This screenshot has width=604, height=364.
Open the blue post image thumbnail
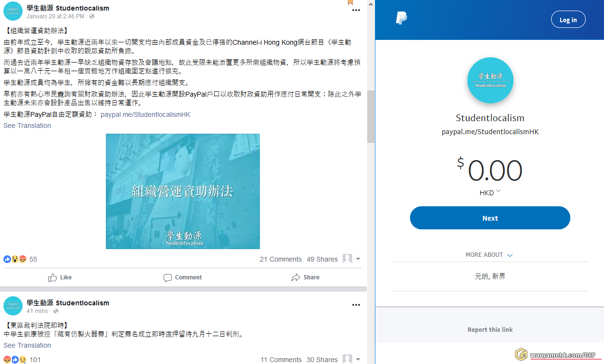click(183, 191)
